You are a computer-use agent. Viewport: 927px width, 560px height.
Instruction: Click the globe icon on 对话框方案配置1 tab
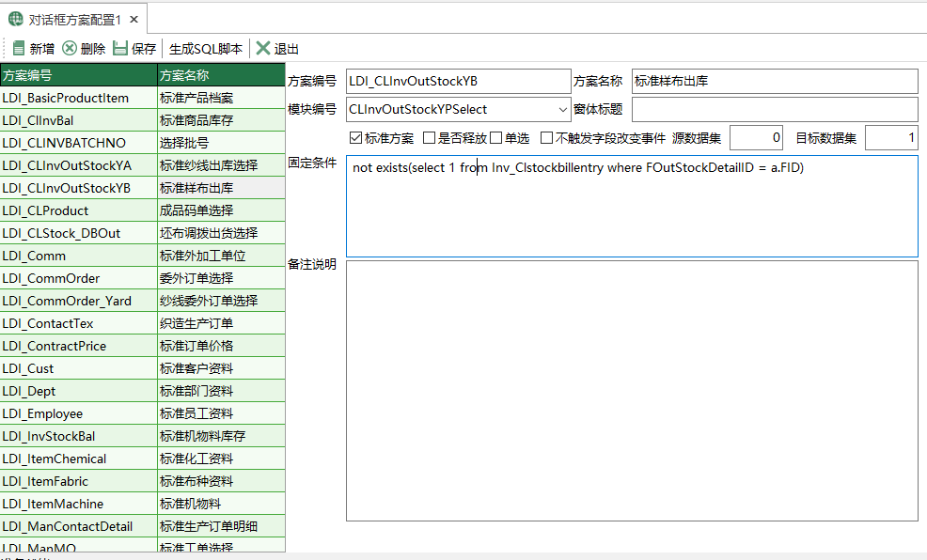point(15,20)
